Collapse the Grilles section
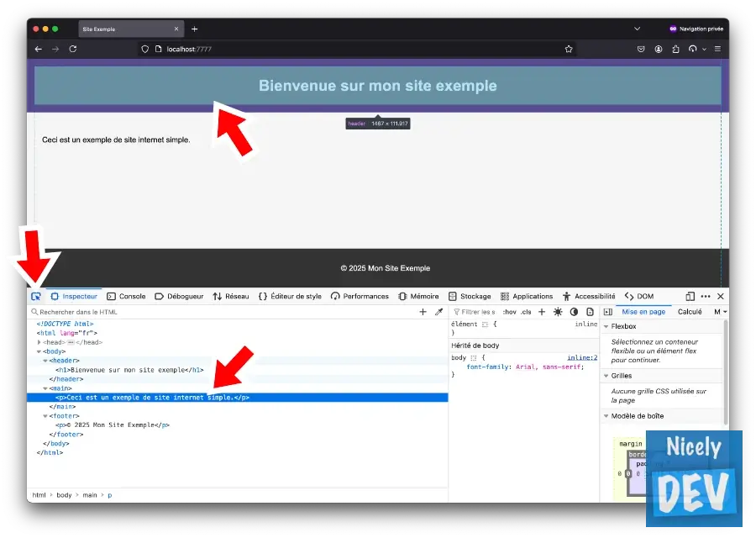 (x=606, y=376)
